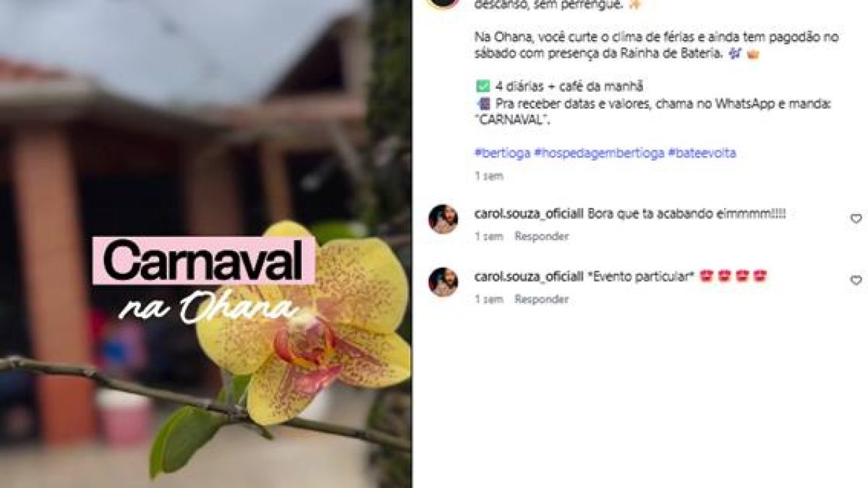
Task: Click the green checkmark emoji before "4 diárias"
Action: 482,86
